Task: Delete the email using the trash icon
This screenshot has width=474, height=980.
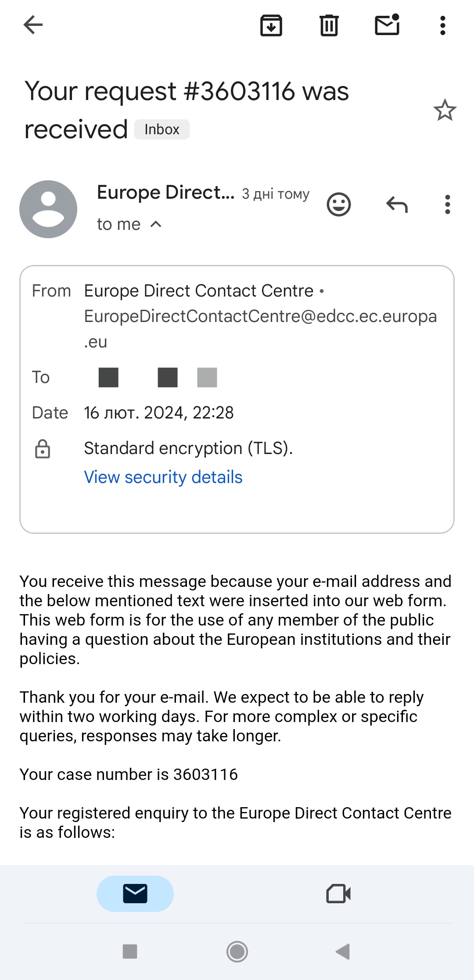Action: pos(329,25)
